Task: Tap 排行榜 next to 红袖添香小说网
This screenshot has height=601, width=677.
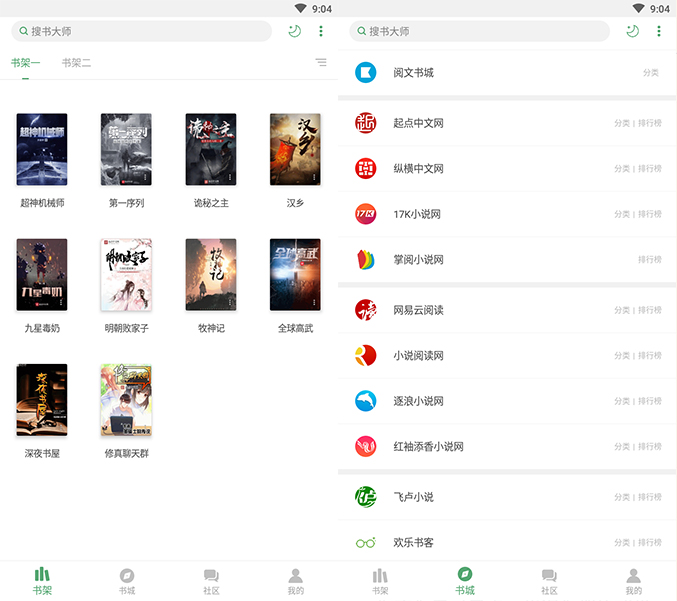Action: (x=650, y=447)
